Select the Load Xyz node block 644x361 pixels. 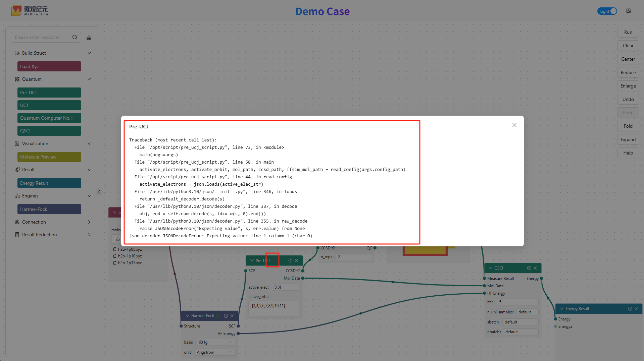coord(49,66)
